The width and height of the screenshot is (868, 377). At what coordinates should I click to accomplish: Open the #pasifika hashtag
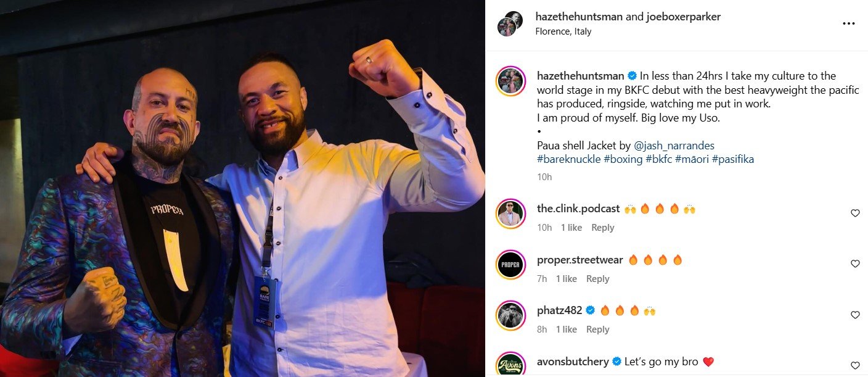coord(732,159)
